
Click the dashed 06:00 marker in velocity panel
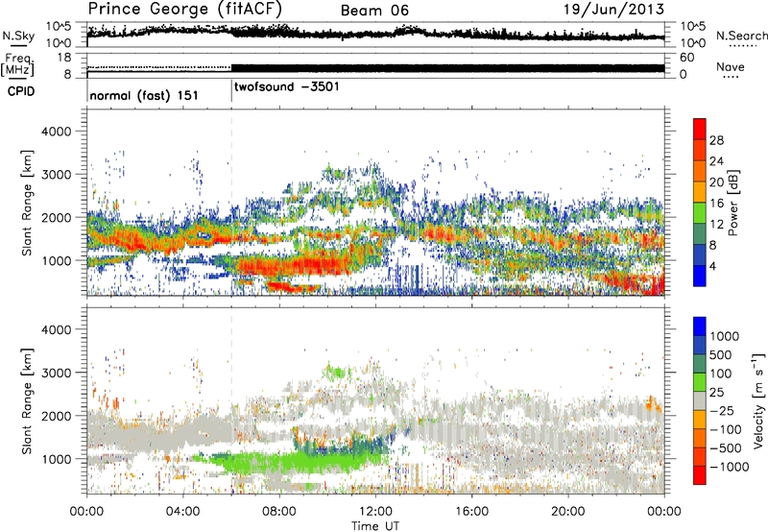pyautogui.click(x=231, y=400)
